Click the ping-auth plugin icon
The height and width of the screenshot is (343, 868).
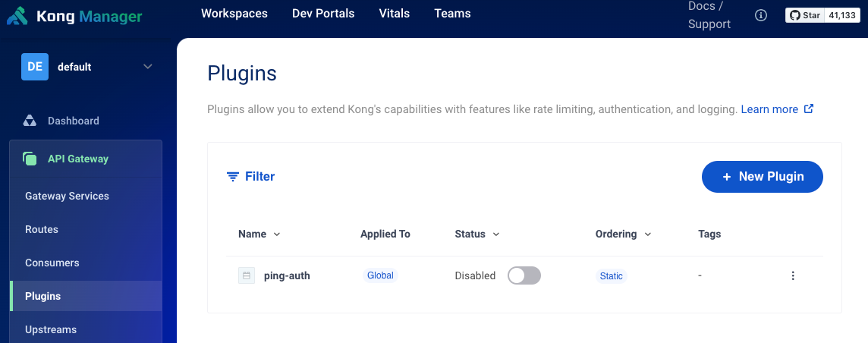pyautogui.click(x=247, y=275)
